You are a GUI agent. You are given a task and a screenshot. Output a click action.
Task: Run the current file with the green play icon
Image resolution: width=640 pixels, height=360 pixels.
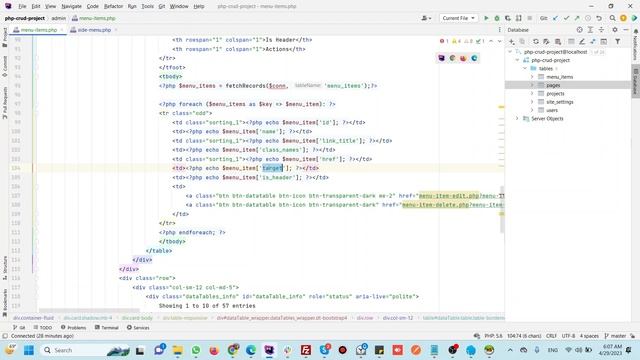click(x=486, y=18)
